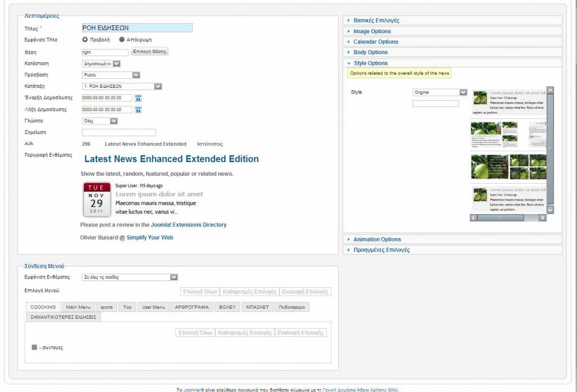Image resolution: width=577 pixels, height=392 pixels.
Task: Open calendar picker for Λήξη Δημοσίευσης
Action: pyautogui.click(x=138, y=110)
